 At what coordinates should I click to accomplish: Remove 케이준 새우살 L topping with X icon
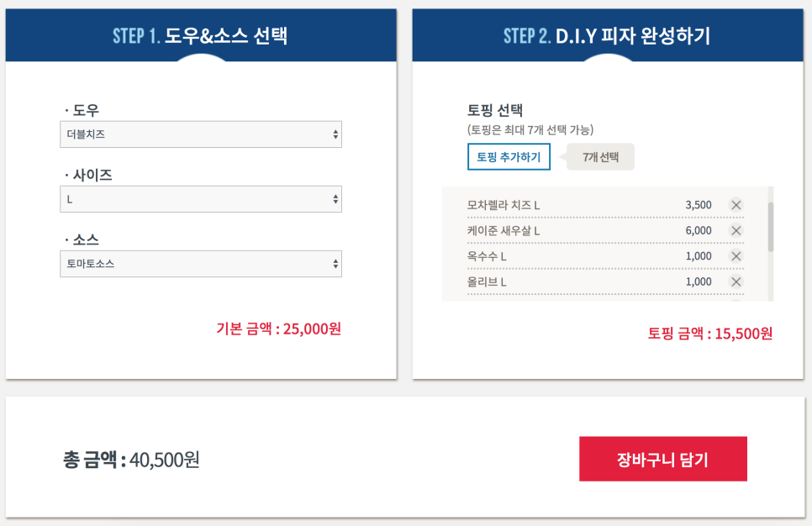(736, 230)
